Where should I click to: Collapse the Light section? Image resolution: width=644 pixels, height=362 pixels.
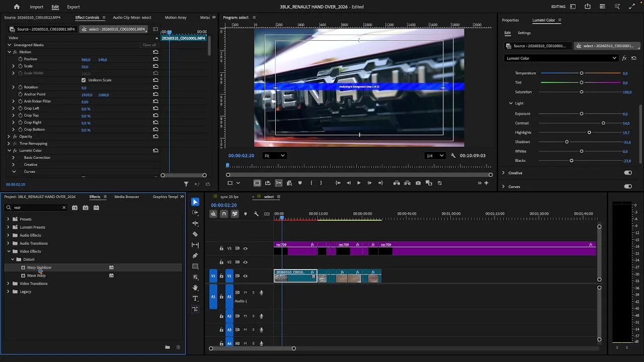coord(511,103)
